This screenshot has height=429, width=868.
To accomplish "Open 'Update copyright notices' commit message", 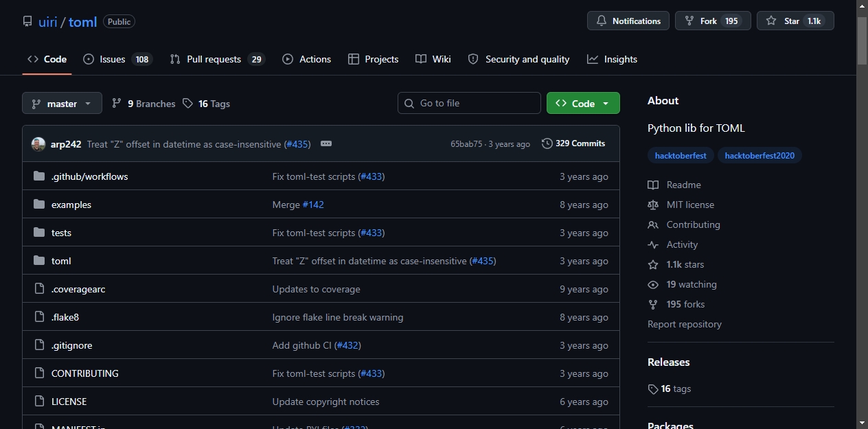I will tap(325, 402).
